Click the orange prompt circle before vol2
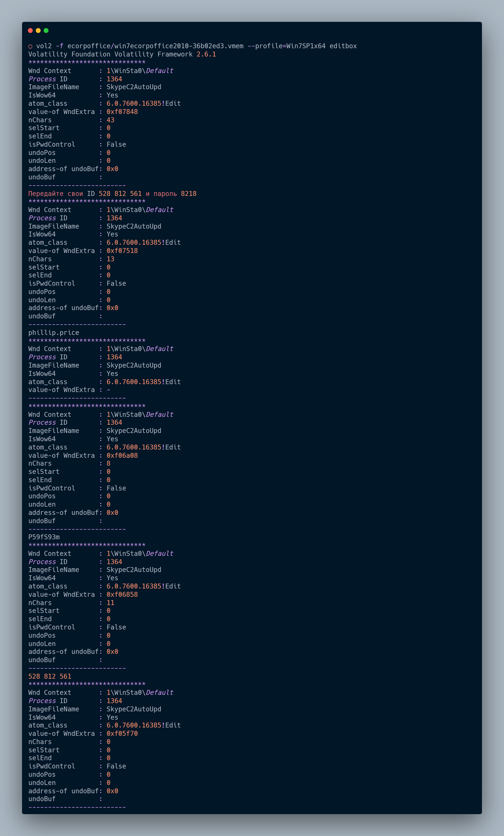The height and width of the screenshot is (836, 504). 30,46
